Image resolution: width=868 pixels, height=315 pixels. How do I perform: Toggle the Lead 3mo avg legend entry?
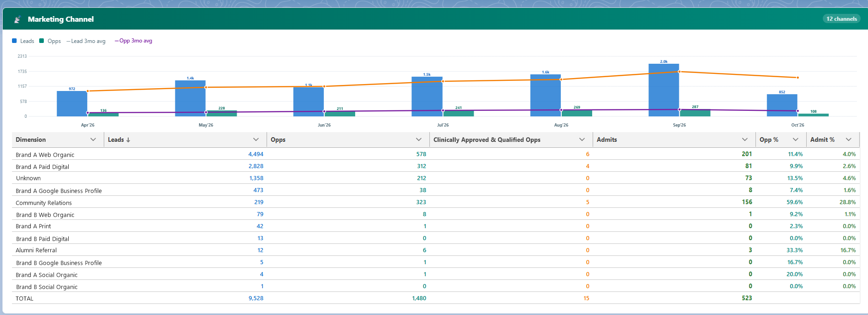tap(86, 41)
